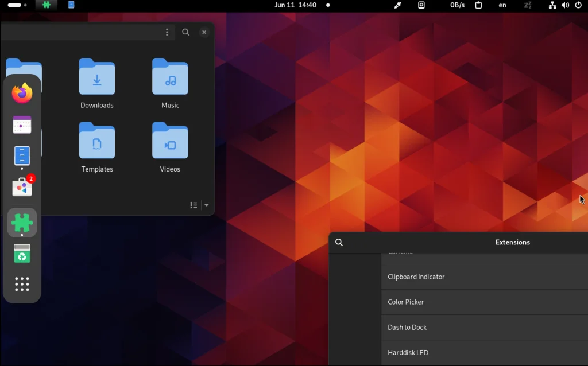Search in the Extensions window

339,242
